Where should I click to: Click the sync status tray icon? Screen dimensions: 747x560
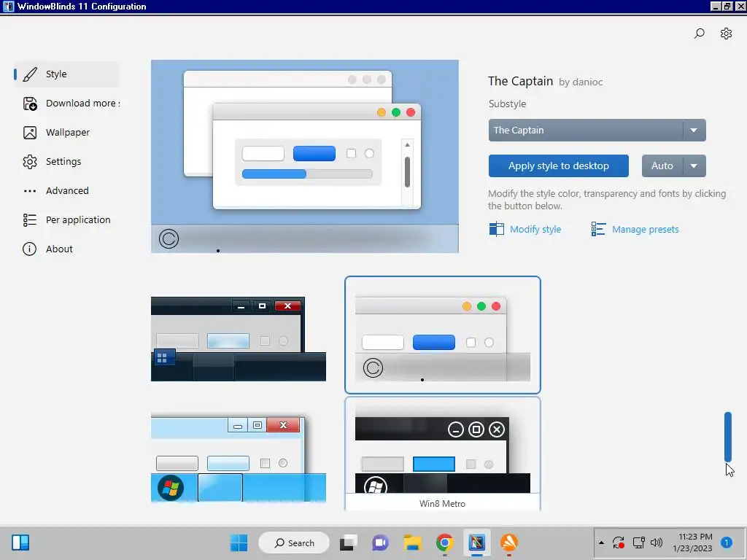pyautogui.click(x=619, y=542)
